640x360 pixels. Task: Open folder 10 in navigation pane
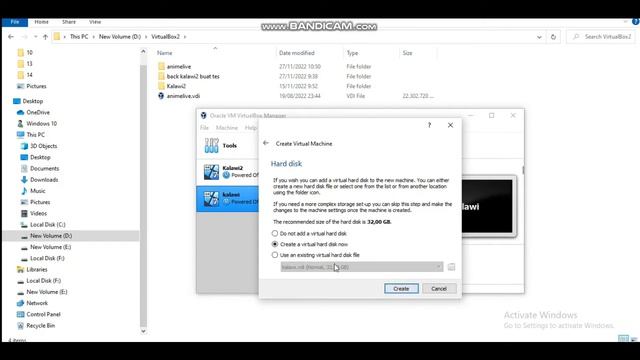(29, 52)
